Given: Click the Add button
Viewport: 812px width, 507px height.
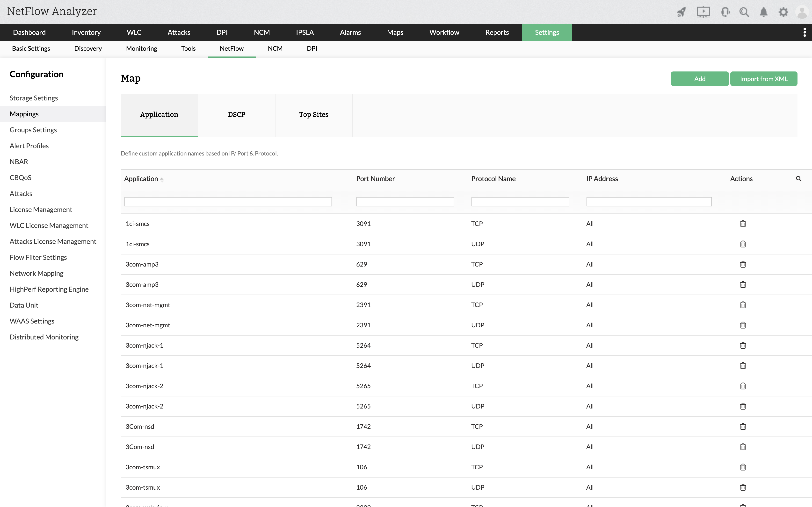Looking at the screenshot, I should pos(700,78).
